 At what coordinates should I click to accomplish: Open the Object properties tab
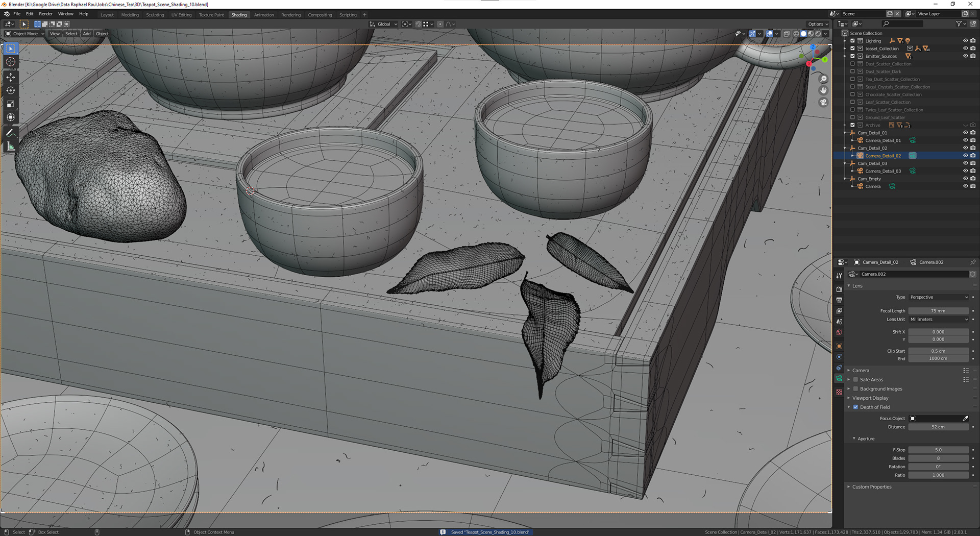tap(839, 346)
